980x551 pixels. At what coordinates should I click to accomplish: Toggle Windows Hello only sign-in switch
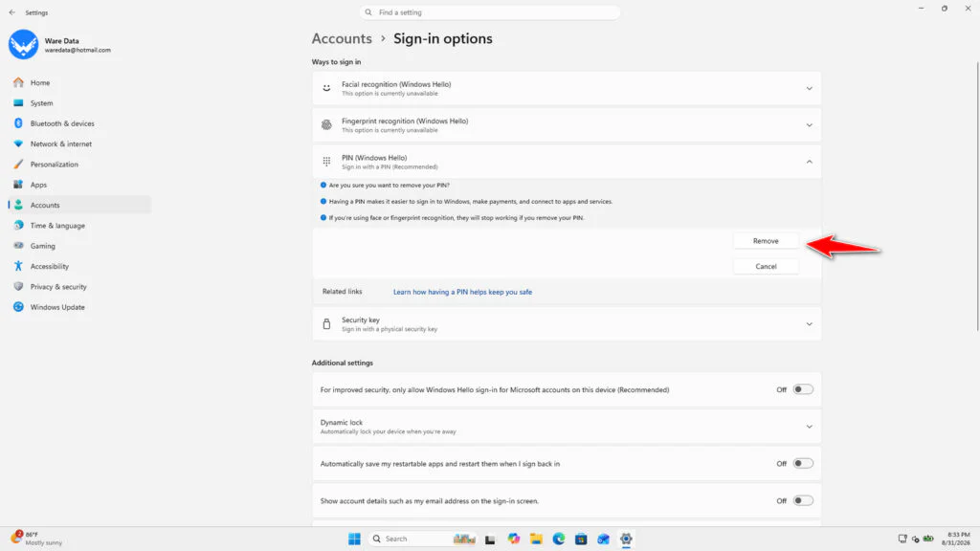click(x=803, y=389)
